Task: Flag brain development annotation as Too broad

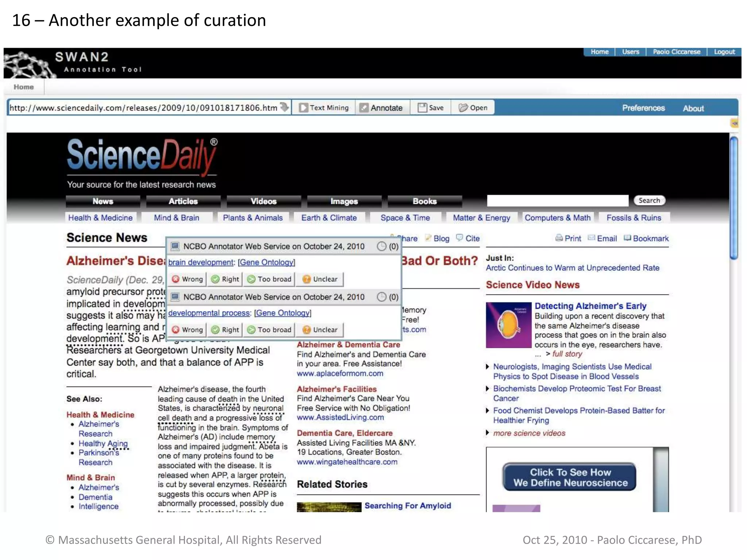Action: (x=269, y=279)
